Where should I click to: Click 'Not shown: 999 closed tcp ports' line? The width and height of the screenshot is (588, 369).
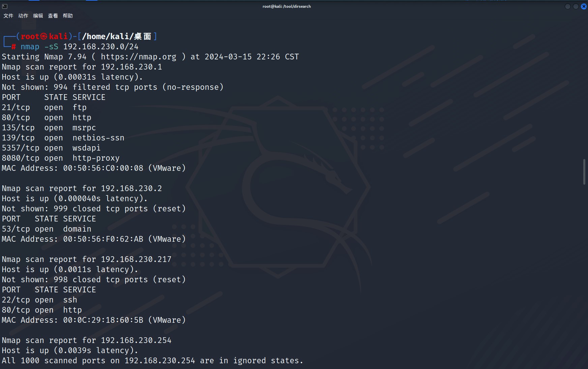94,209
